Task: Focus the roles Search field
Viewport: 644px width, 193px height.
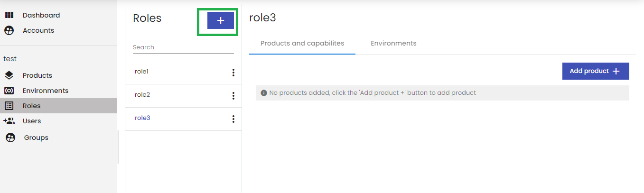Action: (183, 47)
